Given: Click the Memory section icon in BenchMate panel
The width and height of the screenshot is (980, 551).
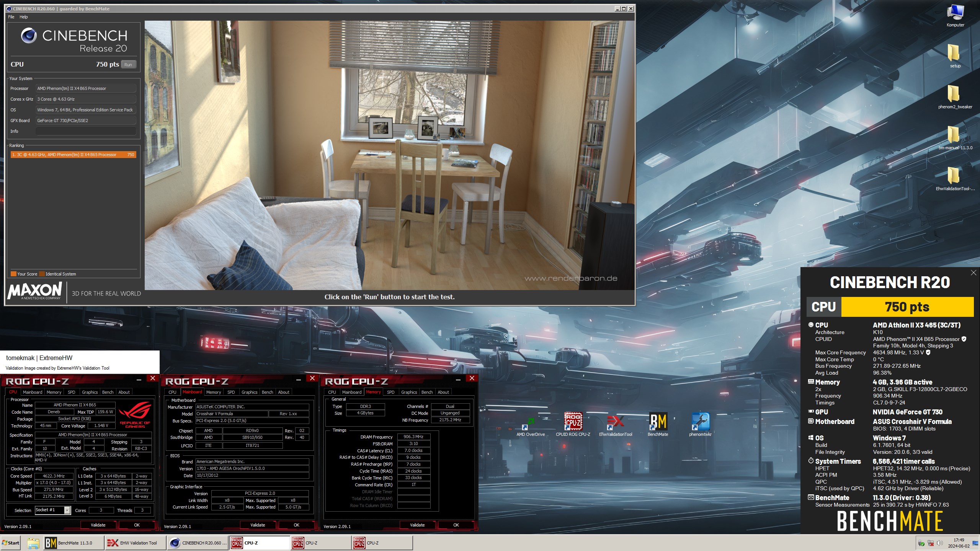Looking at the screenshot, I should (x=811, y=382).
